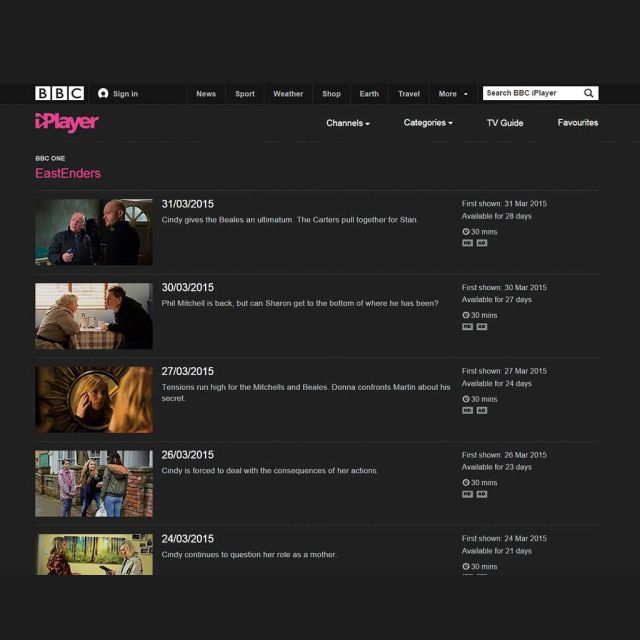The width and height of the screenshot is (640, 640).
Task: Open Travel in the BBC bar
Action: pyautogui.click(x=409, y=94)
